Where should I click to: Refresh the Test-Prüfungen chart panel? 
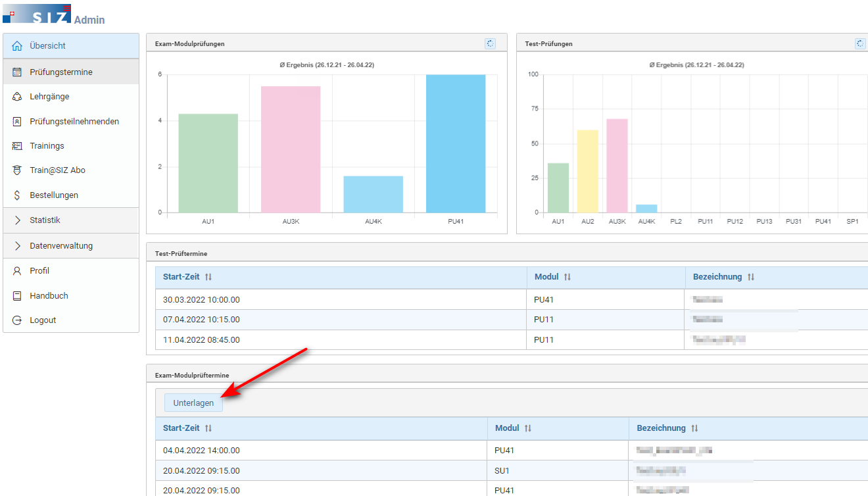860,43
